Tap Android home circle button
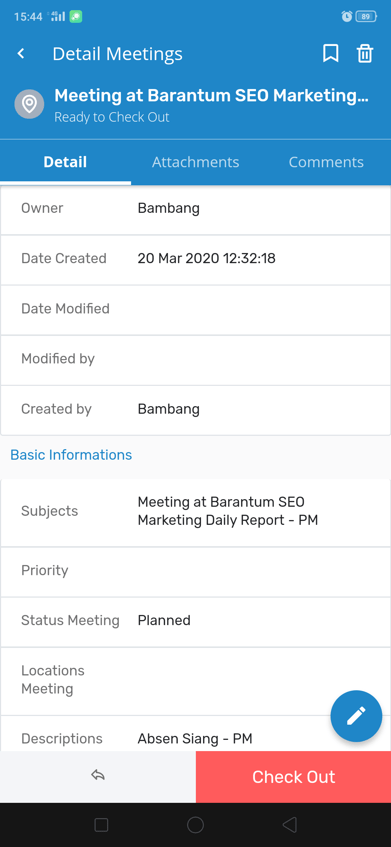Viewport: 391px width, 847px height. tap(195, 824)
